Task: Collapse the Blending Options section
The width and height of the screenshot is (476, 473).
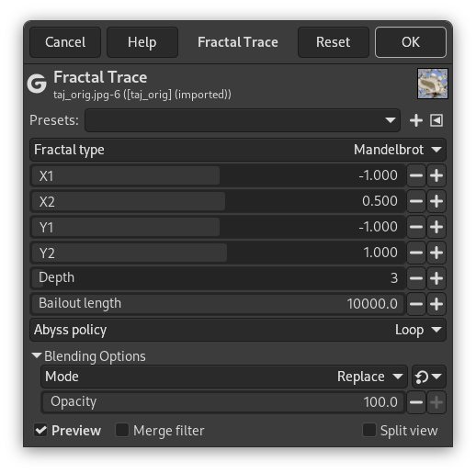Action: (x=89, y=356)
